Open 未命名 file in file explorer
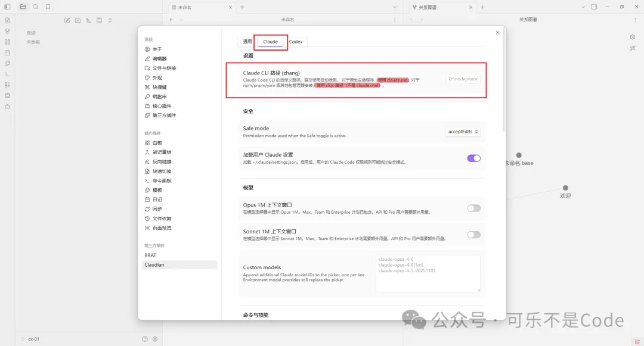Viewport: 644px width, 346px height. tap(33, 42)
